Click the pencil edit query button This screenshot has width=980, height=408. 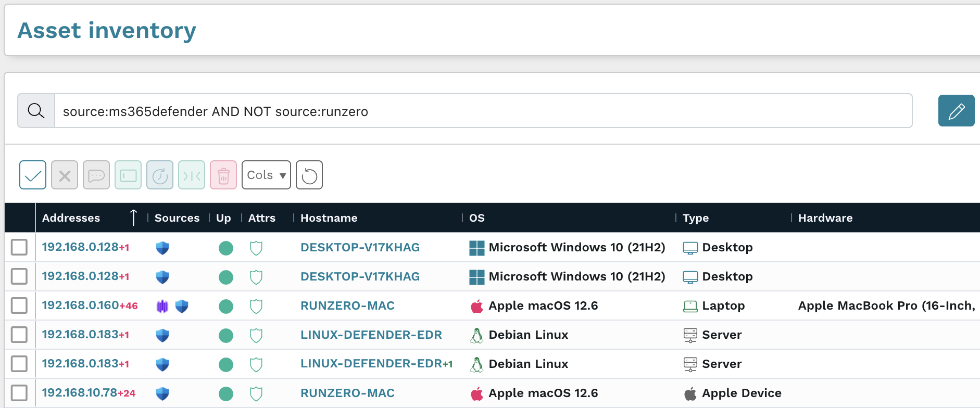click(956, 111)
